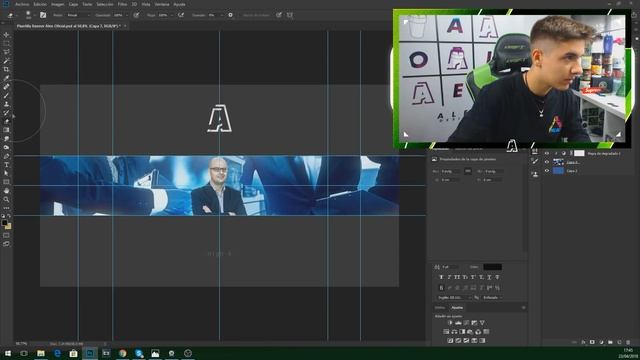Select the Crop tool
Viewport: 640px width, 360px height.
6,69
